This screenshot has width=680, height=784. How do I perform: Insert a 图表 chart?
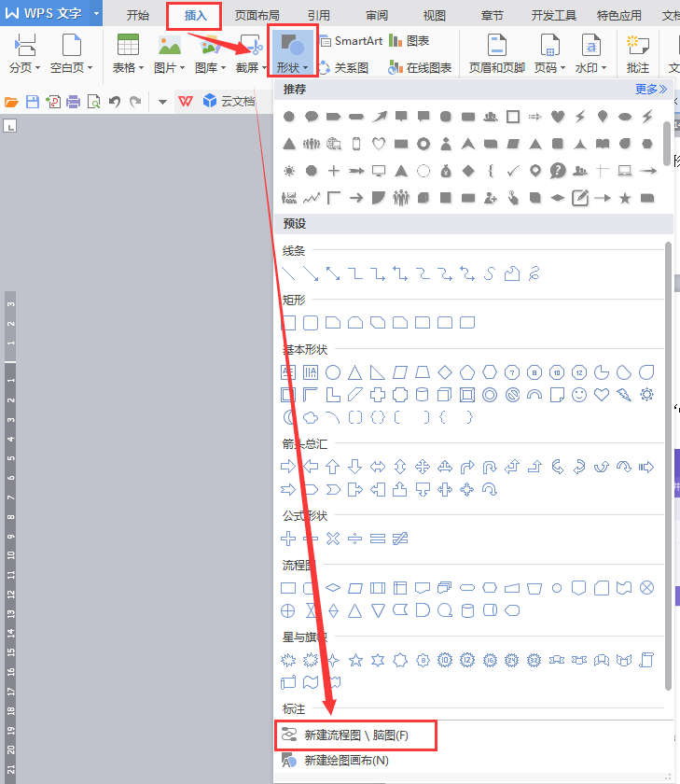point(409,40)
